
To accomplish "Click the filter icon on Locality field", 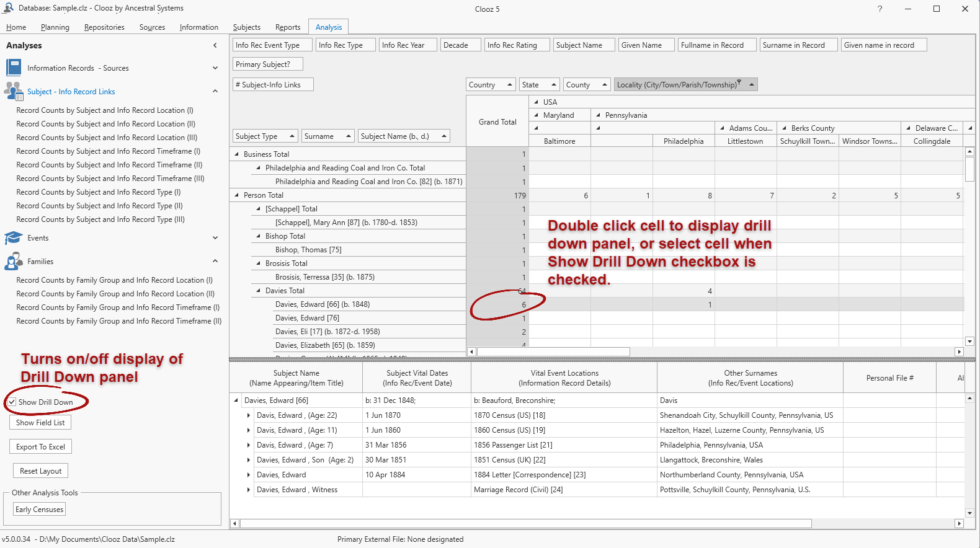I will coord(739,82).
